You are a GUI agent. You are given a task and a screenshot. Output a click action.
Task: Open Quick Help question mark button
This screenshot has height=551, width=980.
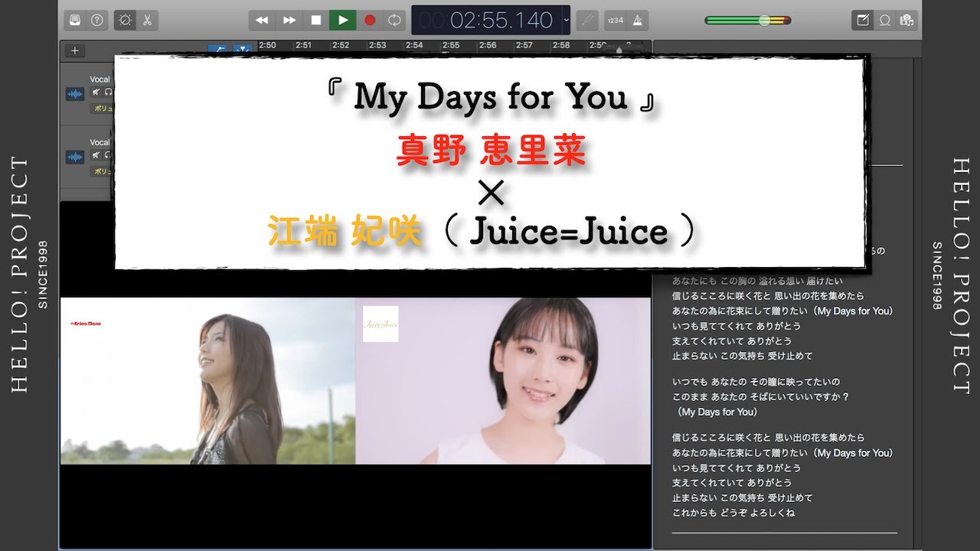click(97, 20)
